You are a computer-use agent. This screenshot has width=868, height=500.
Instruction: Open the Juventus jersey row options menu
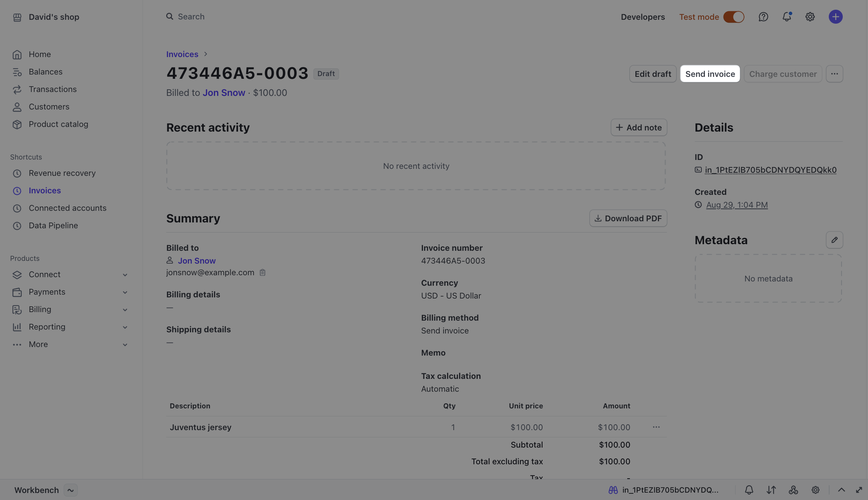pyautogui.click(x=656, y=427)
